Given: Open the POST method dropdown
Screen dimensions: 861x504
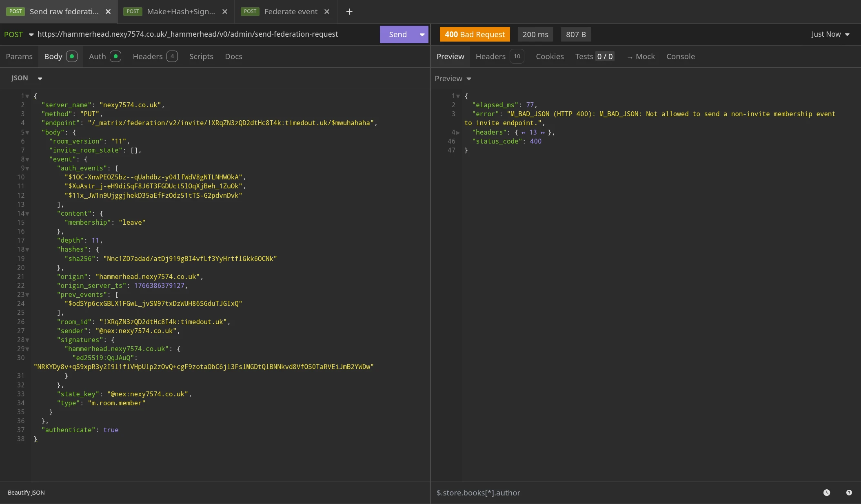Looking at the screenshot, I should (x=18, y=34).
